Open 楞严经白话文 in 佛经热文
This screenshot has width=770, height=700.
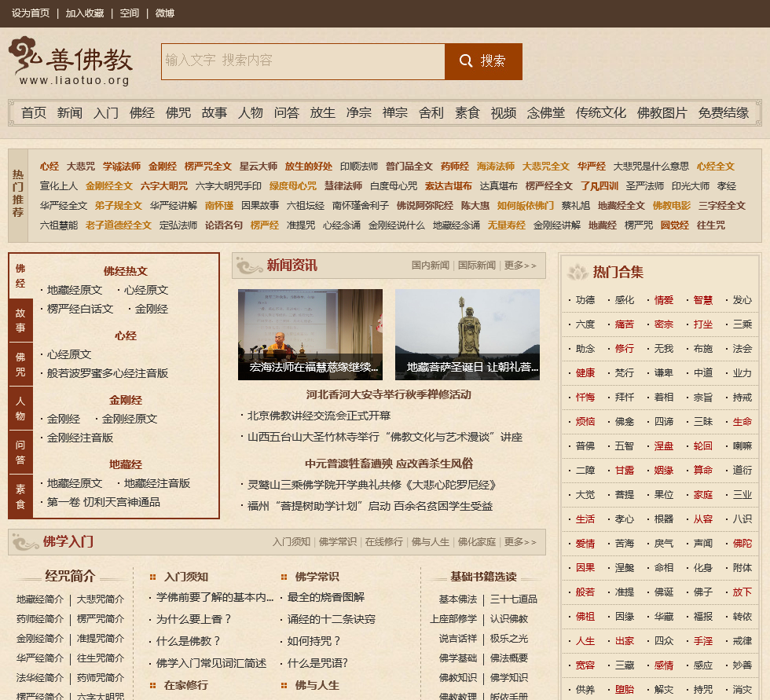(x=80, y=309)
